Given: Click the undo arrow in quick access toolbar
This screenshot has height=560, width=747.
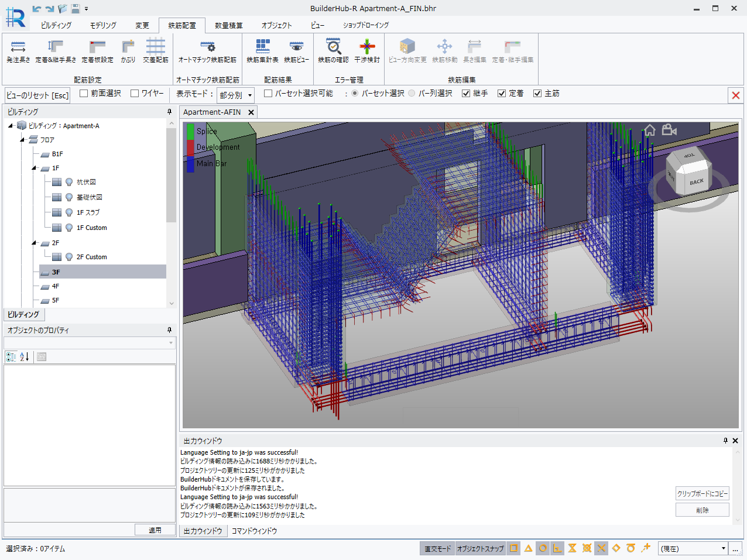Looking at the screenshot, I should tap(37, 9).
